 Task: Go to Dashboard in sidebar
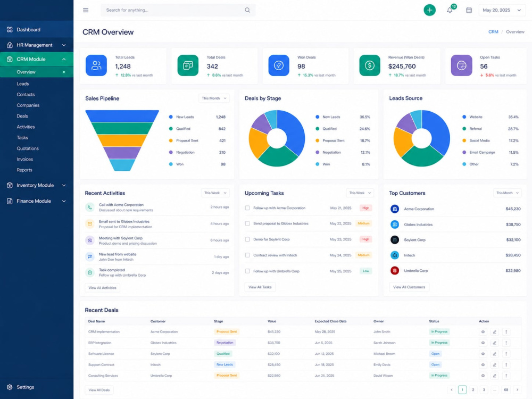point(37,29)
